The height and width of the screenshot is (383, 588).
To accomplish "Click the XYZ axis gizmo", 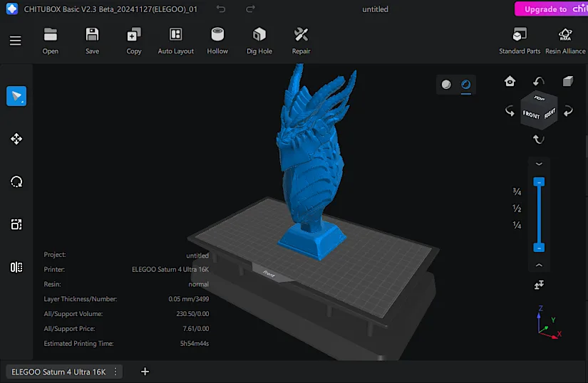I will [x=549, y=322].
